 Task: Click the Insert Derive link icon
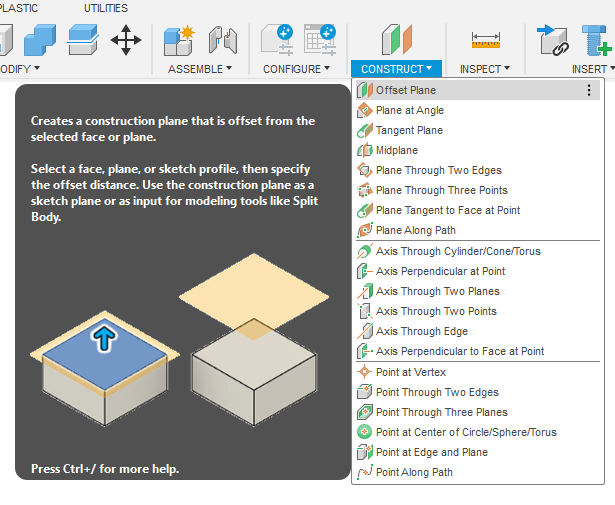(553, 40)
